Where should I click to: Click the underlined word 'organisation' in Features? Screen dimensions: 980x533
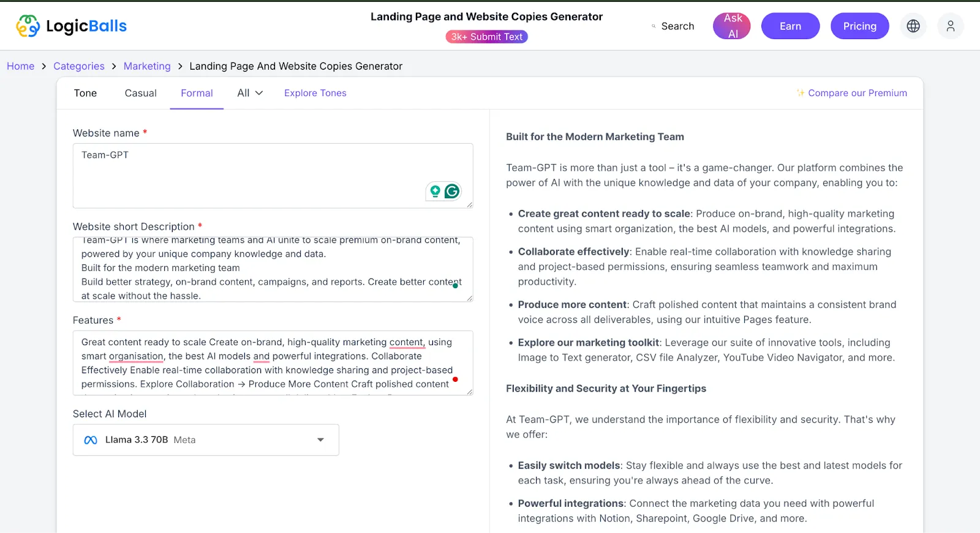[x=136, y=356]
